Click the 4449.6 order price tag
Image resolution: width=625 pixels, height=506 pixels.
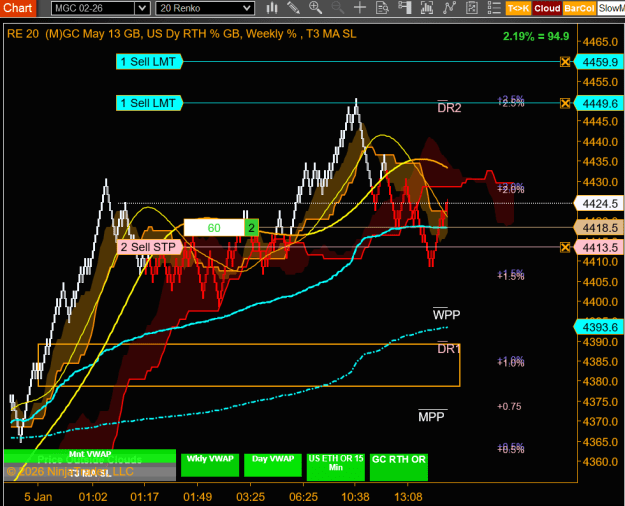tap(599, 104)
